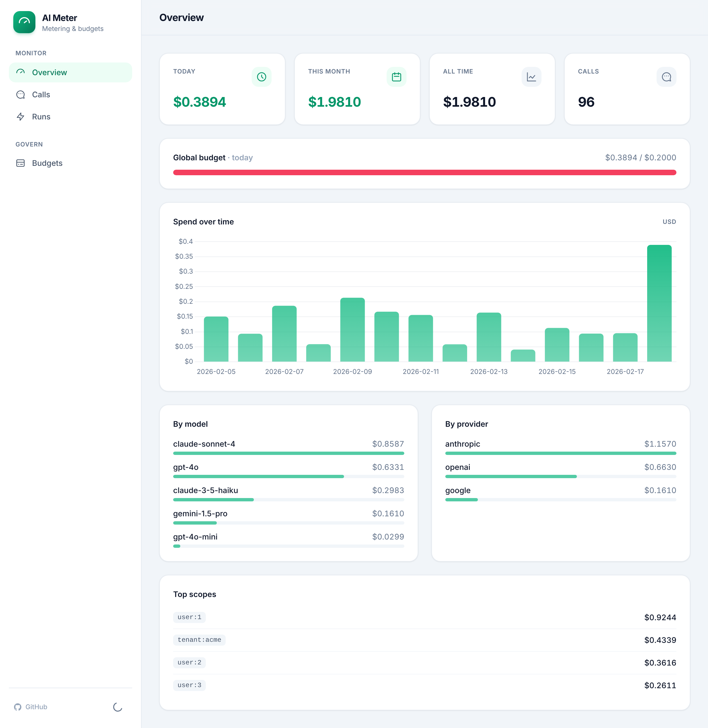Screen dimensions: 708x728
Task: Click the red Global budget progress bar
Action: click(425, 172)
